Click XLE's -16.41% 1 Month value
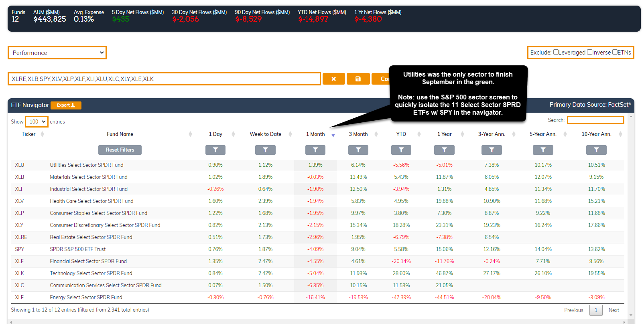Viewport: 644px width, 324px height. point(315,297)
